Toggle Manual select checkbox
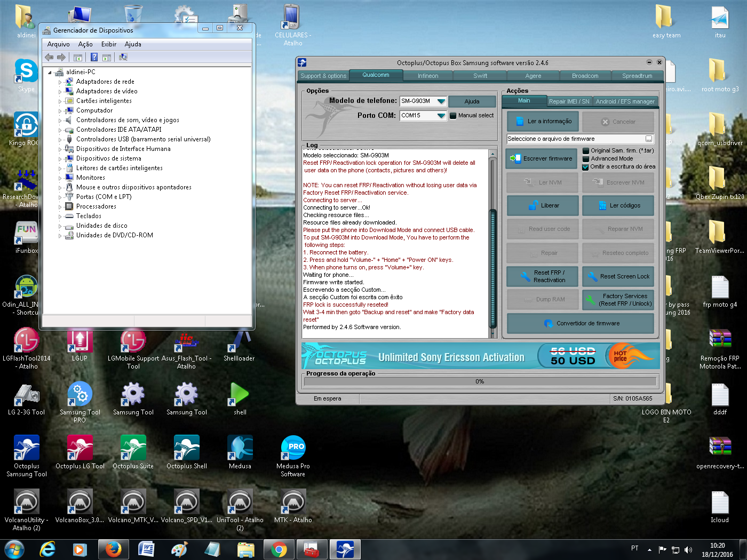The width and height of the screenshot is (747, 560). (x=453, y=116)
